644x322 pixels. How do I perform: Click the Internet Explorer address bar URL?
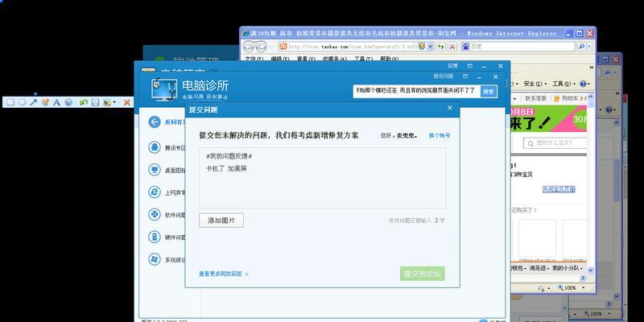point(352,47)
